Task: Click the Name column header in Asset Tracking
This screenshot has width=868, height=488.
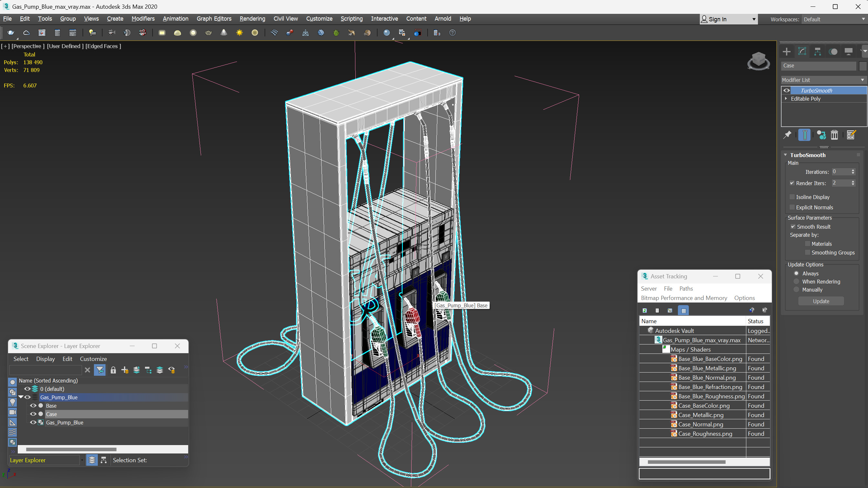Action: click(692, 321)
